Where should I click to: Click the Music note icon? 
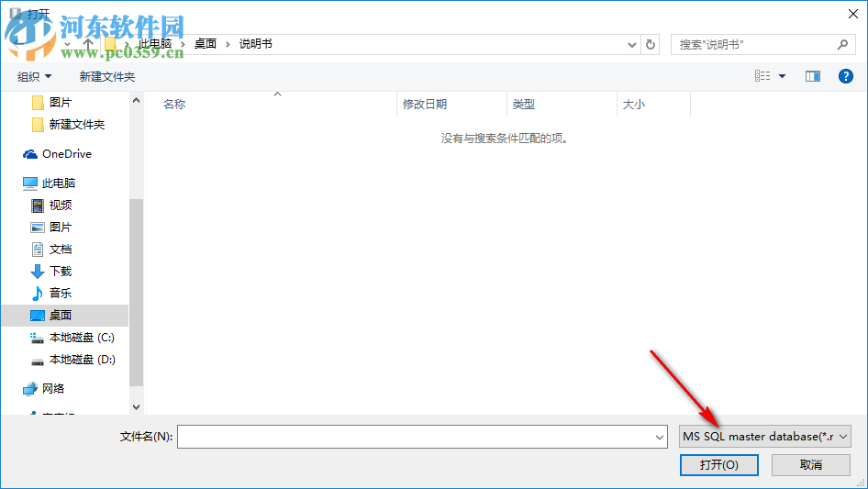pos(37,294)
